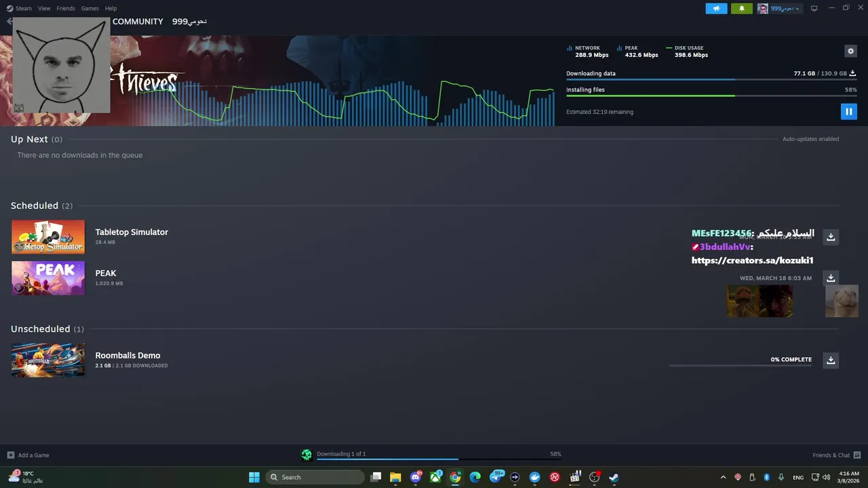Click PEAK 432.6 Mbps stat

[638, 52]
